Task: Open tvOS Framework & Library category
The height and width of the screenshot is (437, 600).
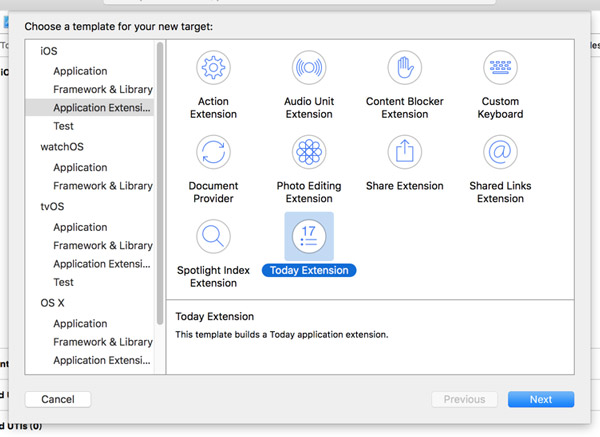Action: [x=102, y=245]
